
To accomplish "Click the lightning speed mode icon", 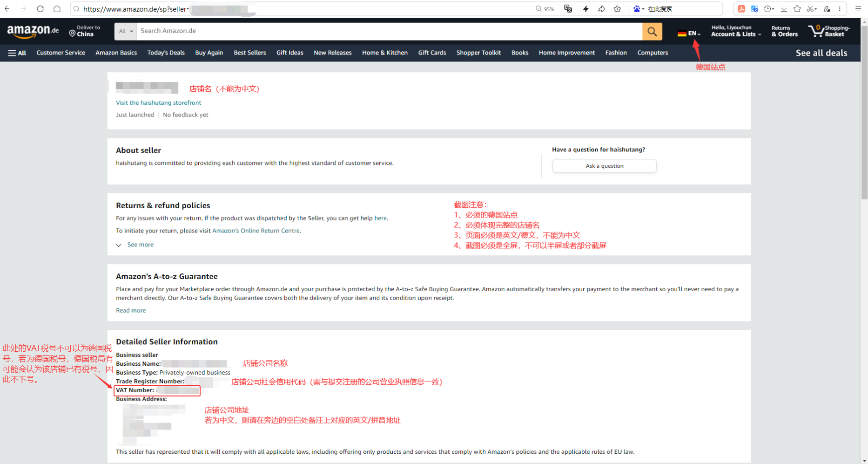I will (585, 9).
